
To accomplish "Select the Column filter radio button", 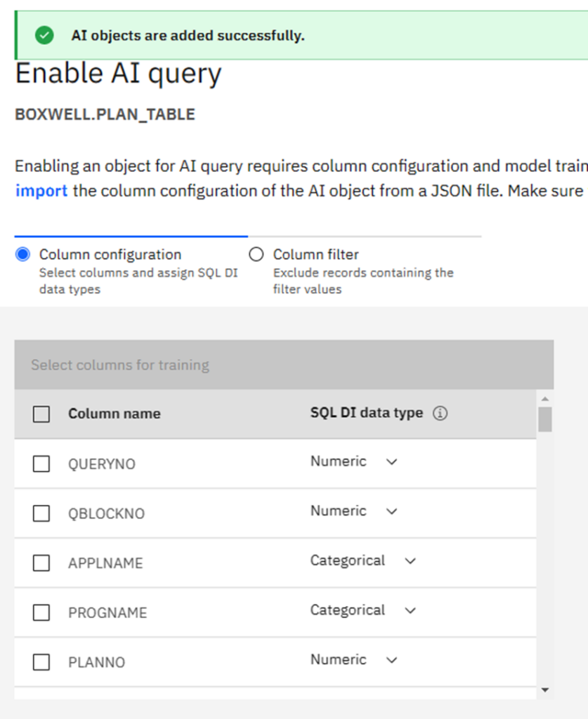I will point(256,254).
